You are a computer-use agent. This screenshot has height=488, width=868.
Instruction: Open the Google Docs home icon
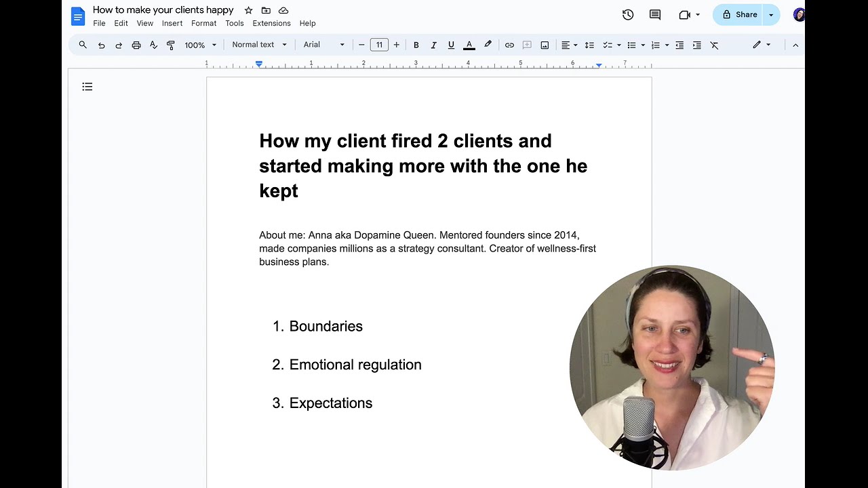78,16
